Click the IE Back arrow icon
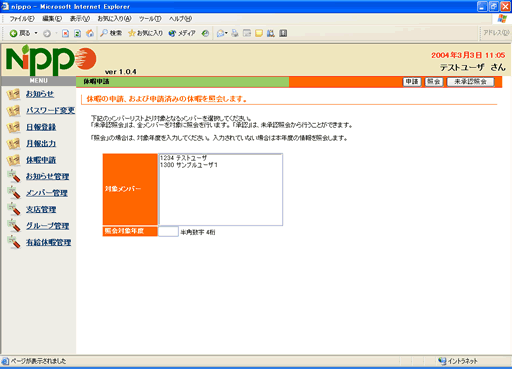Viewport: 512px width, 369px height. pos(13,33)
